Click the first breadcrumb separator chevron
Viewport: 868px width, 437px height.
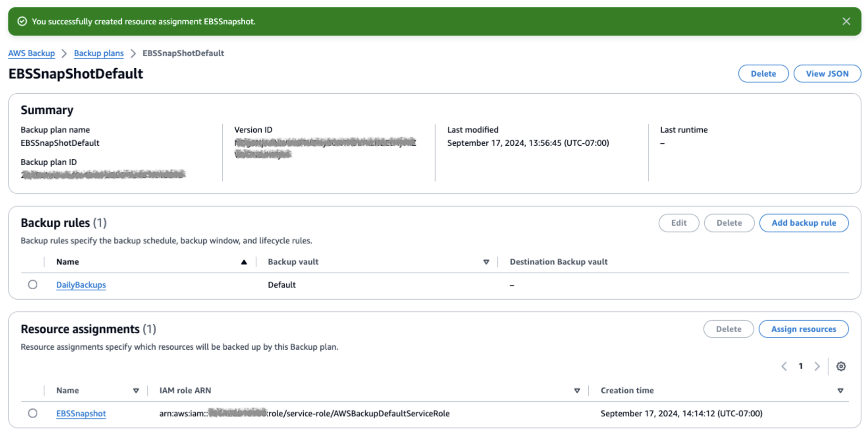[64, 53]
